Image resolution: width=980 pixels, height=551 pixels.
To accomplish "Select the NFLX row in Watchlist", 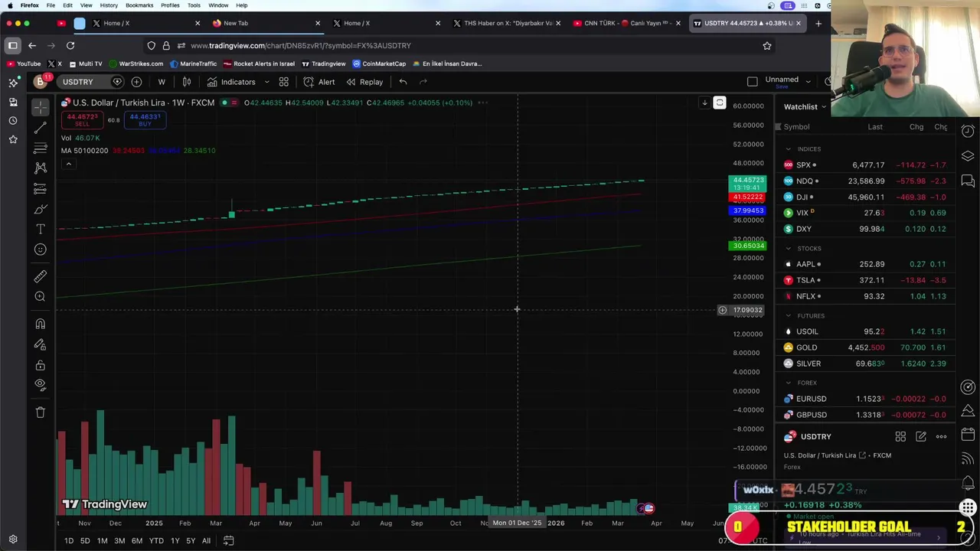I will (867, 296).
